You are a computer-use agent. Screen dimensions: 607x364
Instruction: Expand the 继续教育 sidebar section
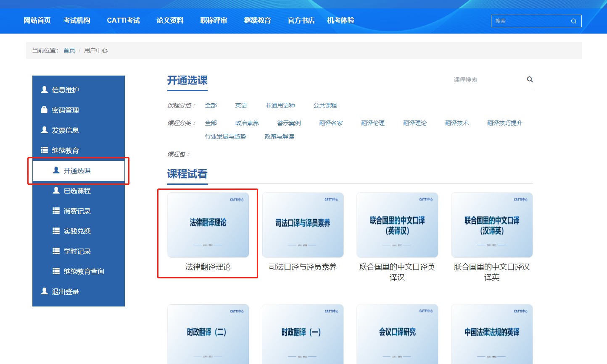[x=65, y=150]
